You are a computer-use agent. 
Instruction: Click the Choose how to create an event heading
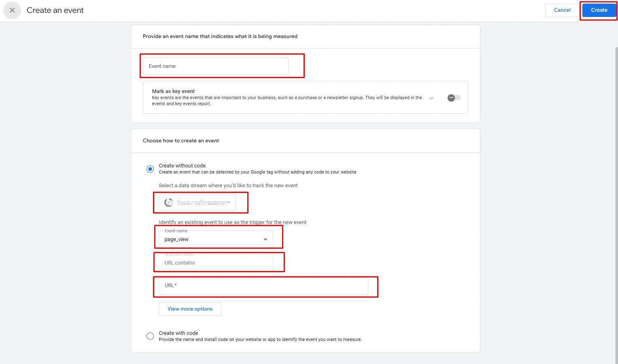[x=181, y=141]
